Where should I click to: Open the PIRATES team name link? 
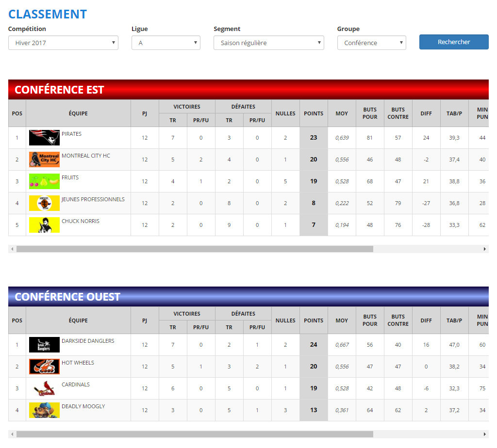71,134
